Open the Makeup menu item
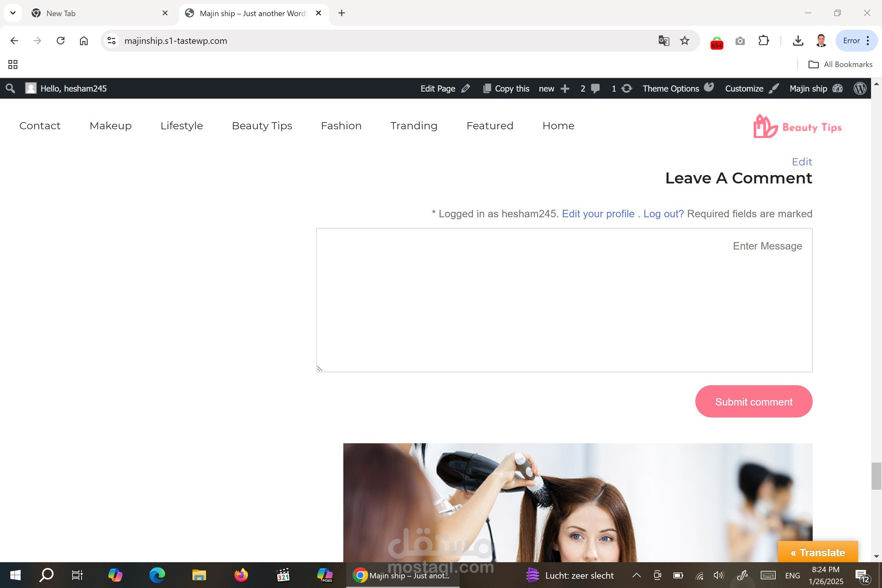The width and height of the screenshot is (882, 588). 110,126
